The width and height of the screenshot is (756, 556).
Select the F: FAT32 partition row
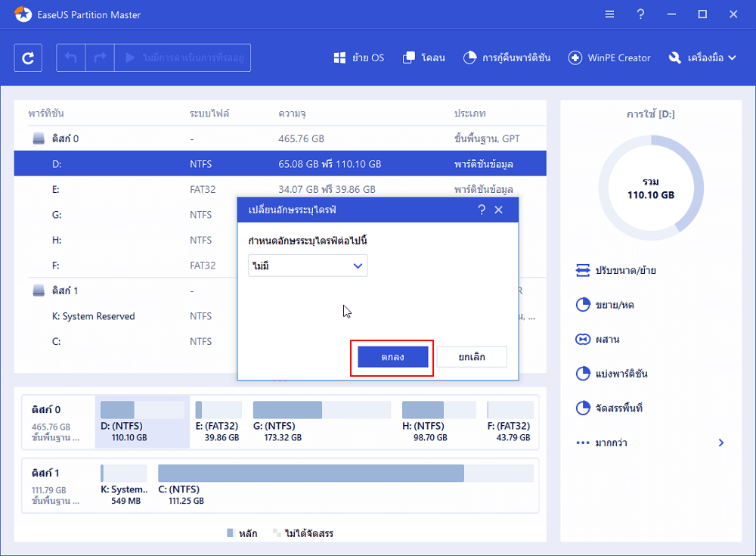tap(125, 265)
